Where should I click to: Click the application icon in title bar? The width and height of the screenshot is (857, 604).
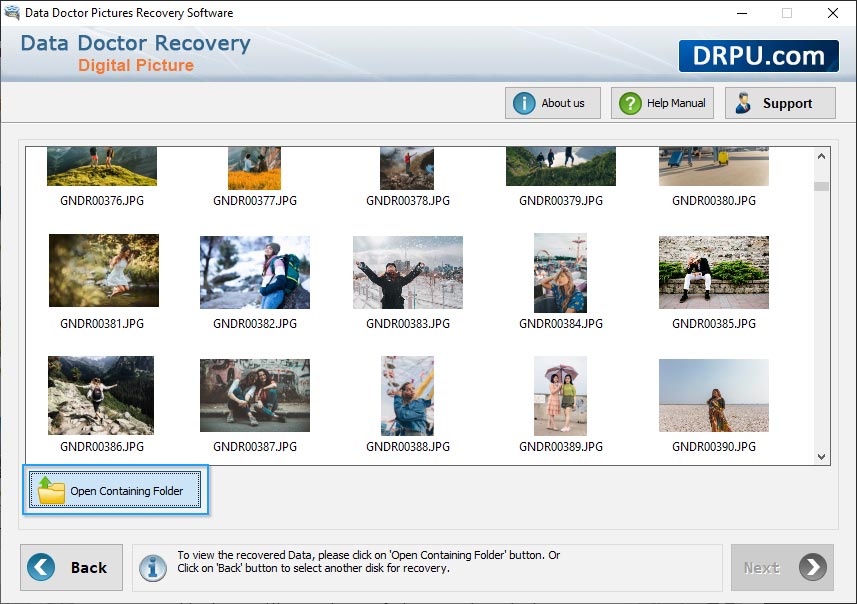coord(11,12)
